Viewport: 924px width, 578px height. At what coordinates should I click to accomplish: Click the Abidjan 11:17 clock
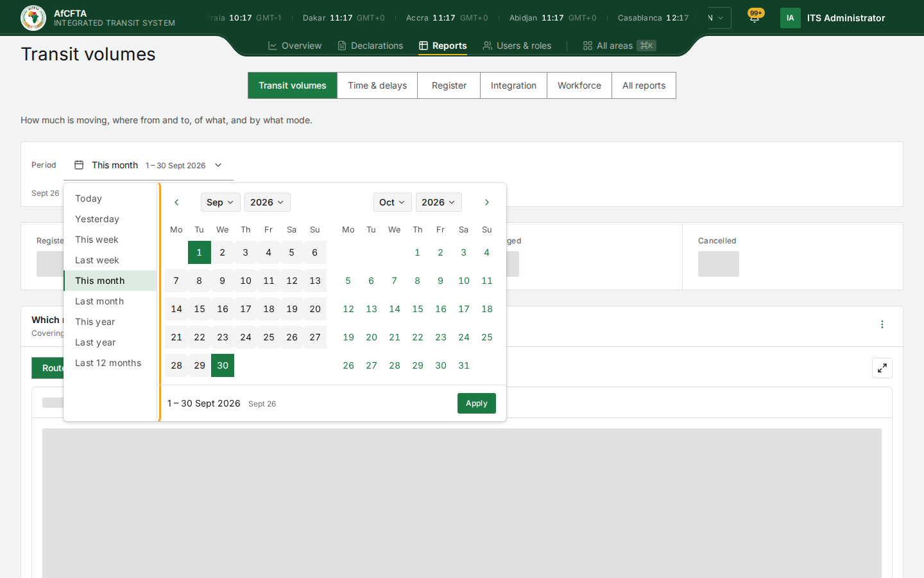pyautogui.click(x=553, y=18)
